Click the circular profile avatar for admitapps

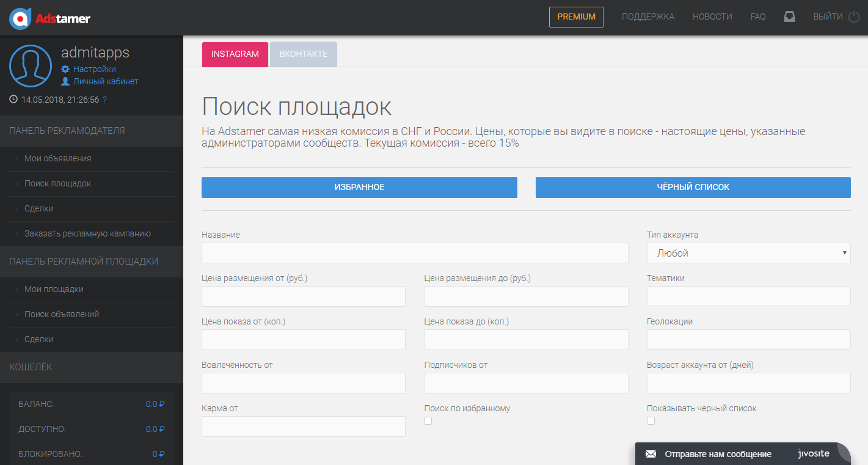coord(31,66)
